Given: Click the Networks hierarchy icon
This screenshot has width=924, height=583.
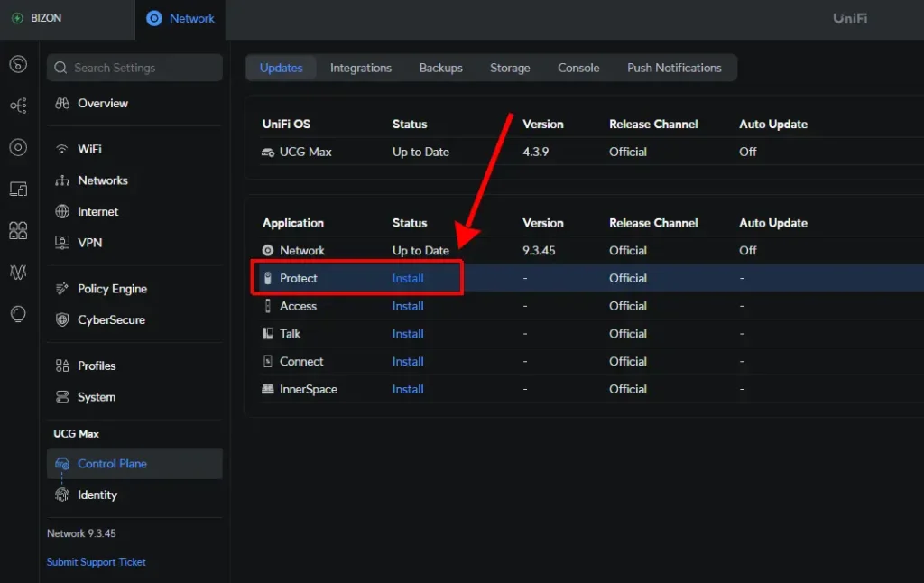Looking at the screenshot, I should (x=62, y=180).
